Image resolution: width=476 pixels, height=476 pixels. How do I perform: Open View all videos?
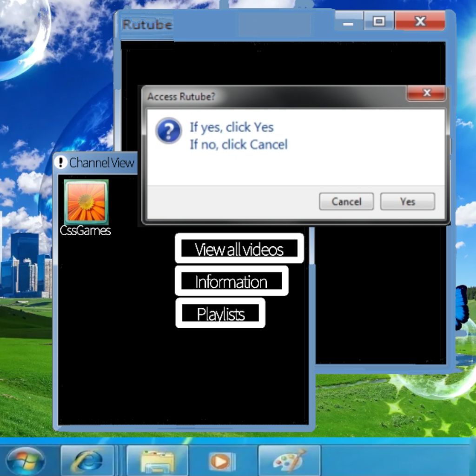tap(239, 248)
